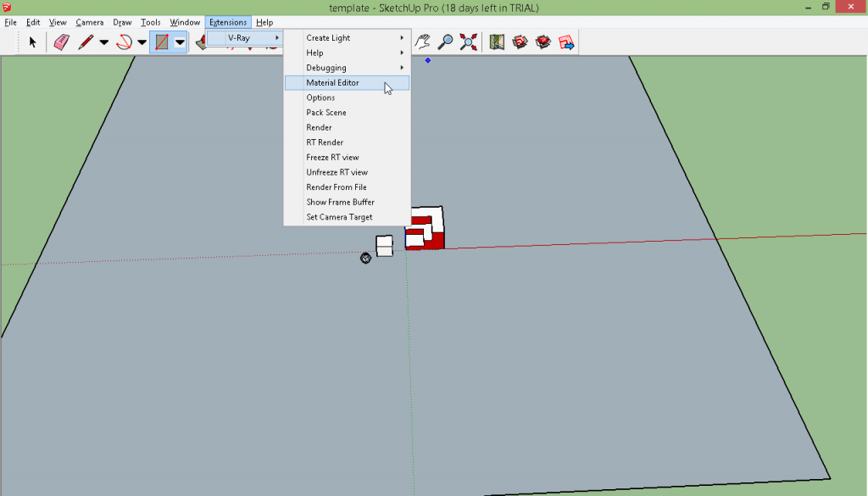
Task: Select the Rectangle shape tool
Action: tap(161, 42)
